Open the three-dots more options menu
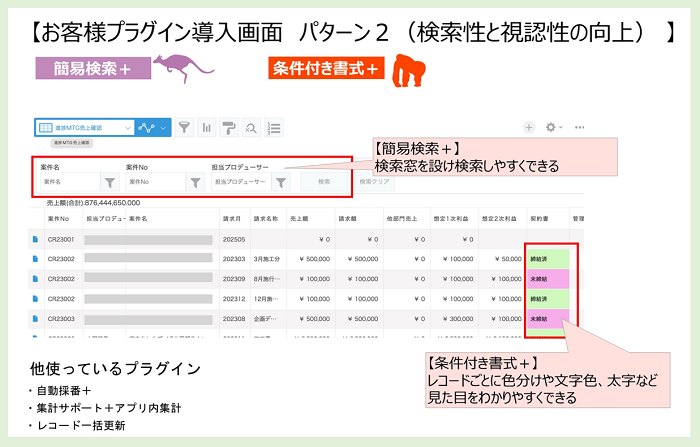Image resolution: width=700 pixels, height=447 pixels. click(x=580, y=128)
